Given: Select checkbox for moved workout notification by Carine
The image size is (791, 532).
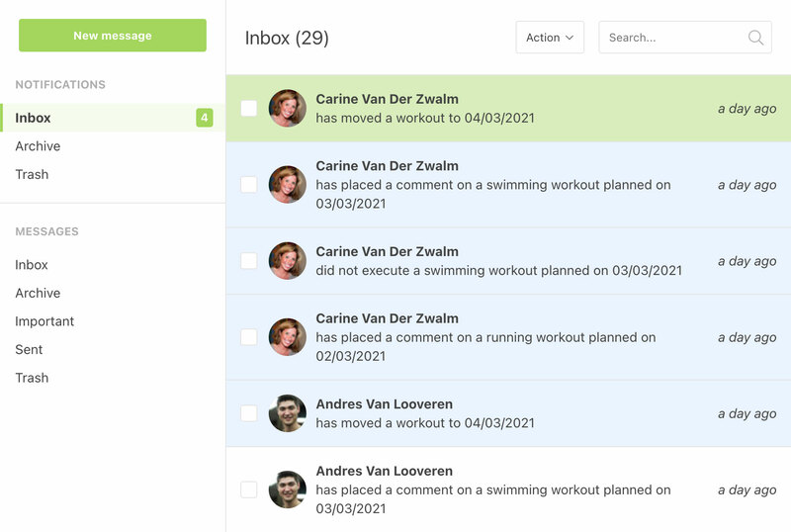Looking at the screenshot, I should [249, 108].
